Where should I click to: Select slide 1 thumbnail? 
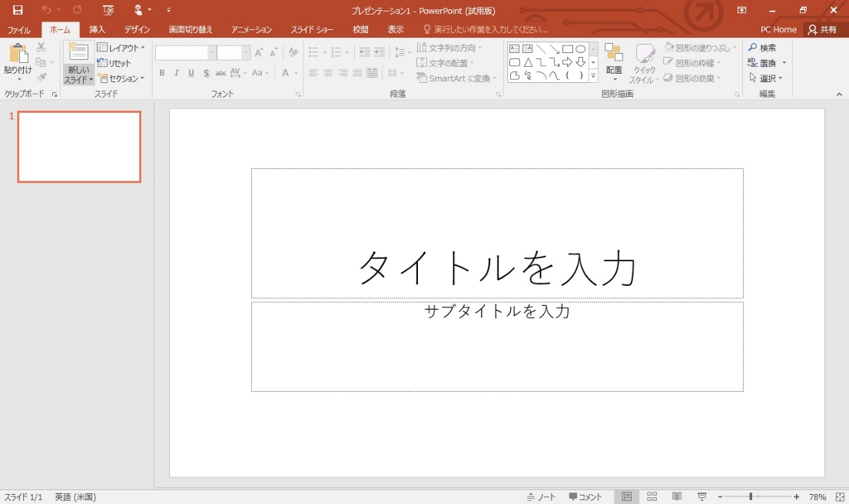(x=79, y=147)
